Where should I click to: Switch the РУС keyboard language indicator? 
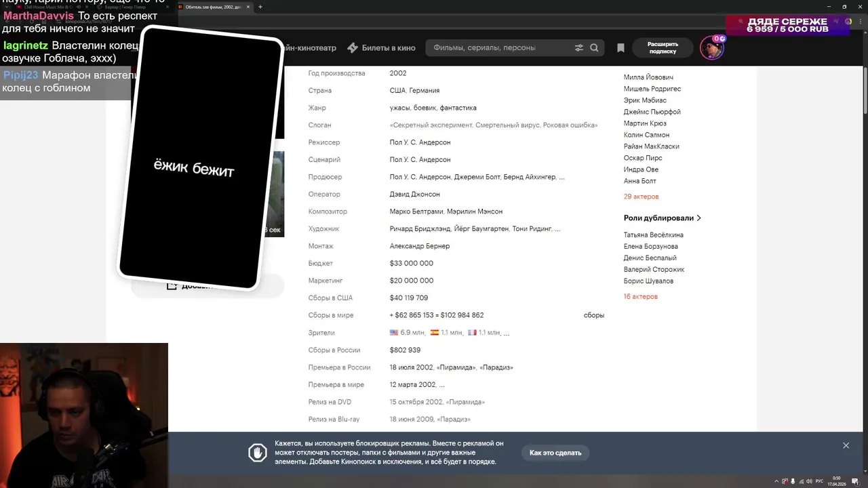(x=820, y=481)
